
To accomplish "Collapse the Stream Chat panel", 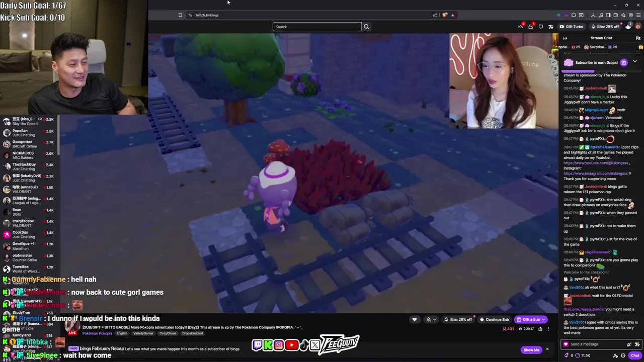I will pyautogui.click(x=565, y=38).
